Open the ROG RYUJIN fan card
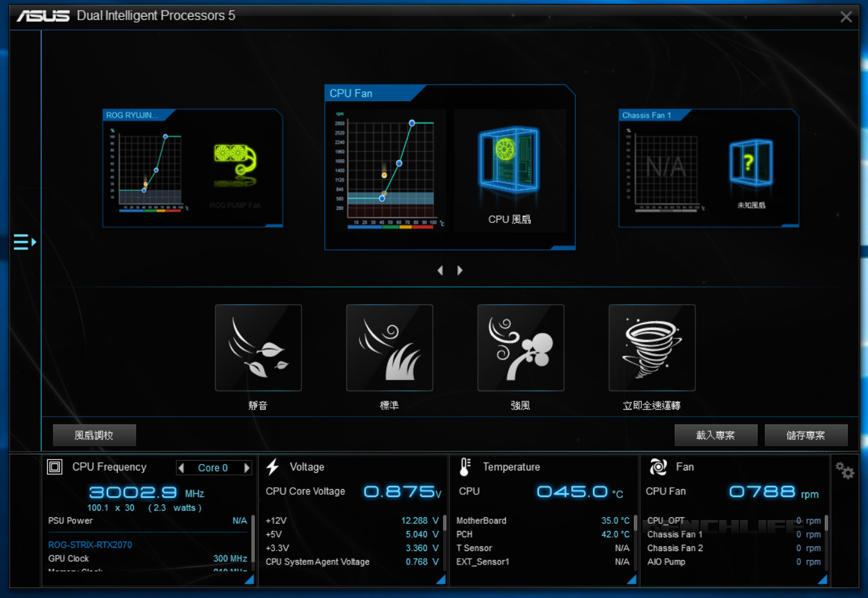The height and width of the screenshot is (598, 868). 193,168
